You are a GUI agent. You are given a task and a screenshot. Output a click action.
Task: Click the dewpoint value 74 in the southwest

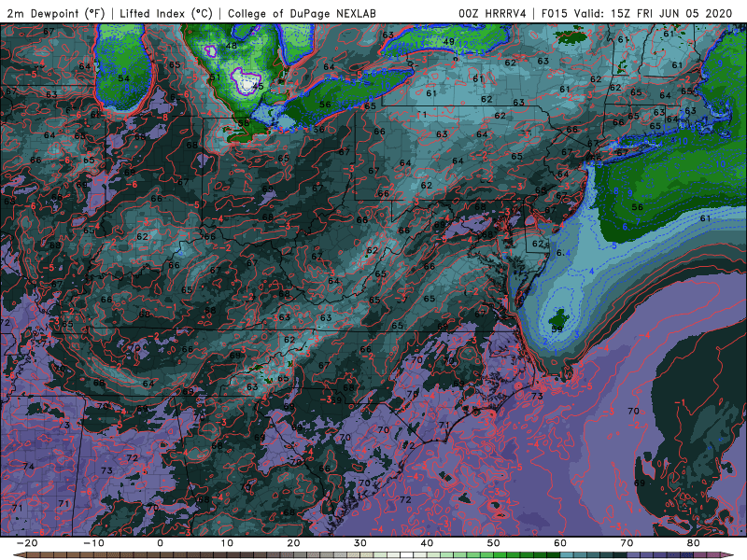pyautogui.click(x=29, y=466)
